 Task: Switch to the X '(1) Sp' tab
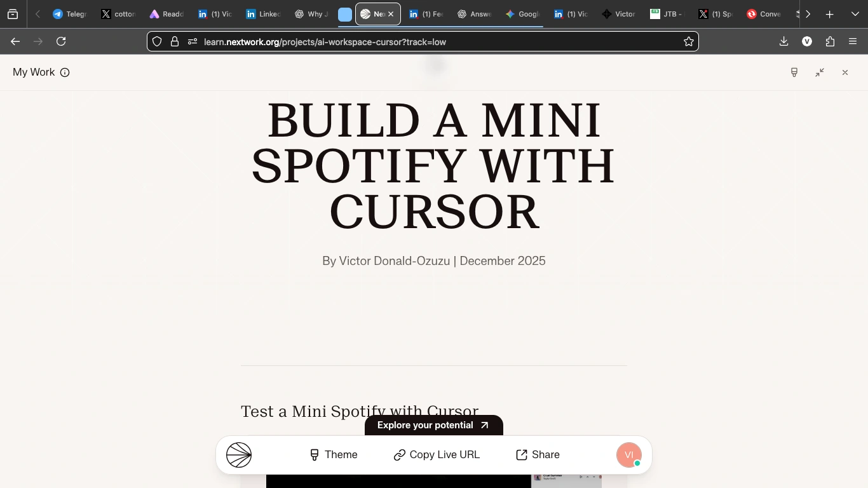click(x=715, y=14)
